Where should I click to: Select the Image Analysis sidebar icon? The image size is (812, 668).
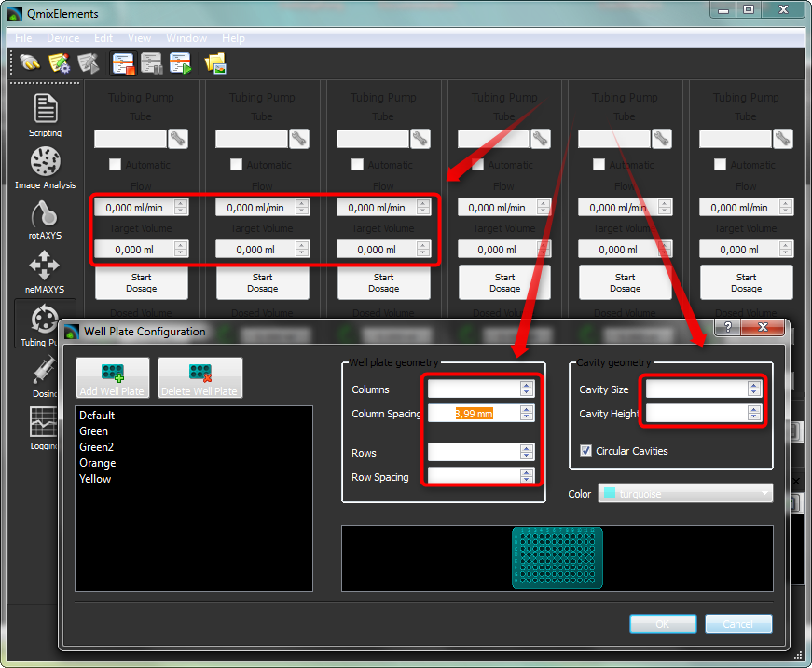(x=45, y=168)
